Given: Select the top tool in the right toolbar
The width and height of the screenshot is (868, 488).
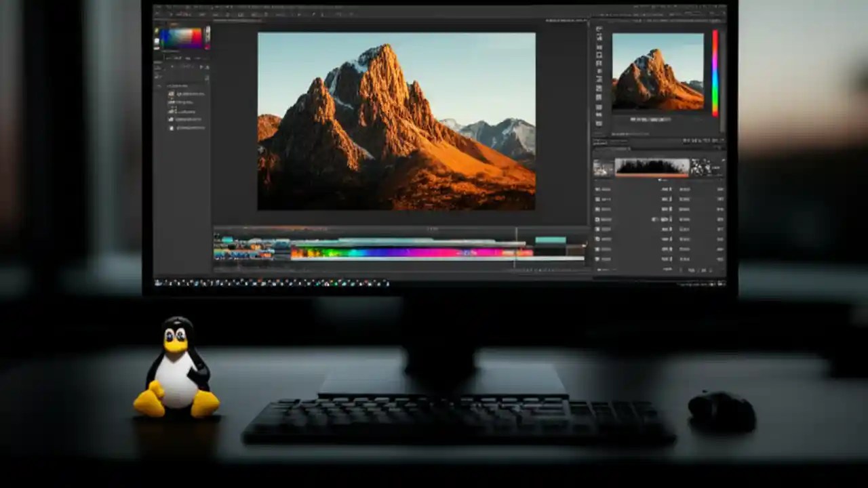Looking at the screenshot, I should click(x=599, y=30).
